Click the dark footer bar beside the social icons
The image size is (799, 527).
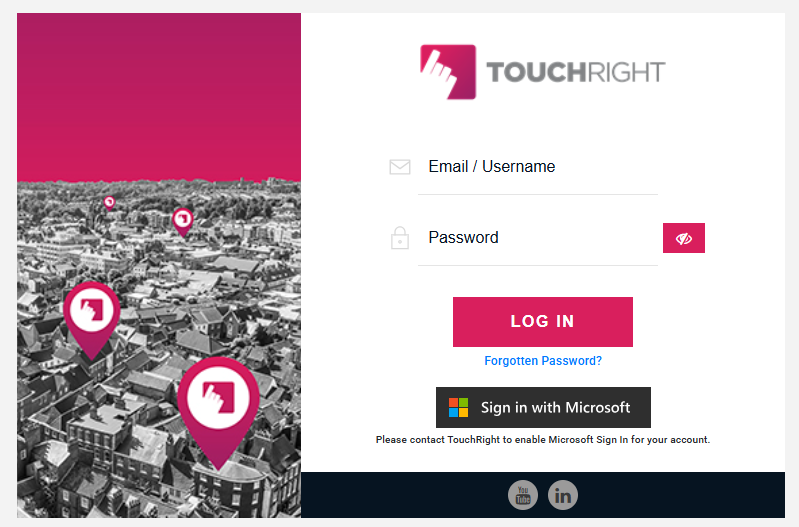point(680,494)
